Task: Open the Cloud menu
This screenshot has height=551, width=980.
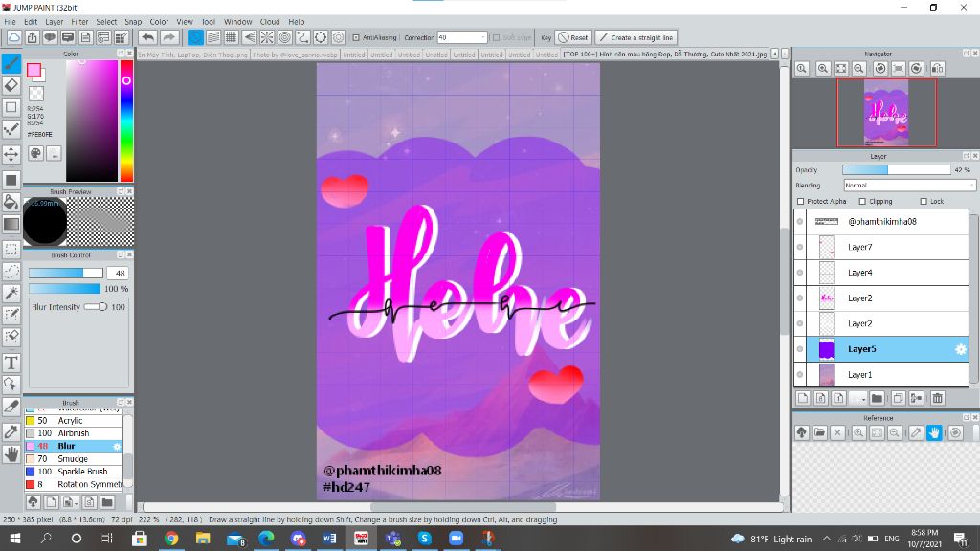Action: point(270,21)
